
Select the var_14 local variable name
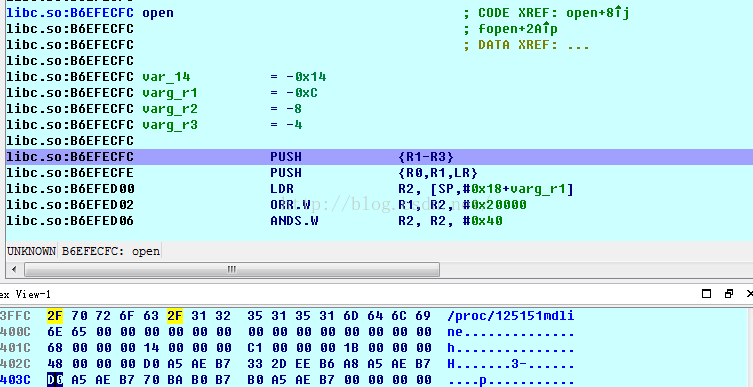(x=166, y=77)
